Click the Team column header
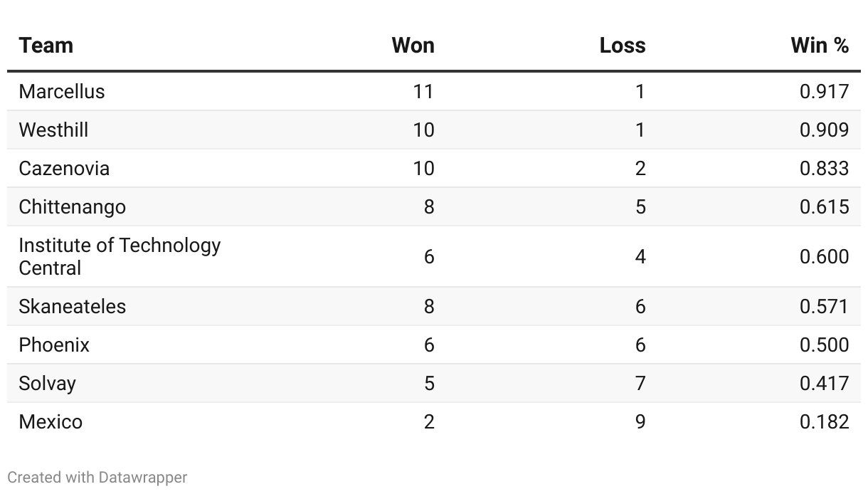Screen dimensions: 868x494 [46, 46]
